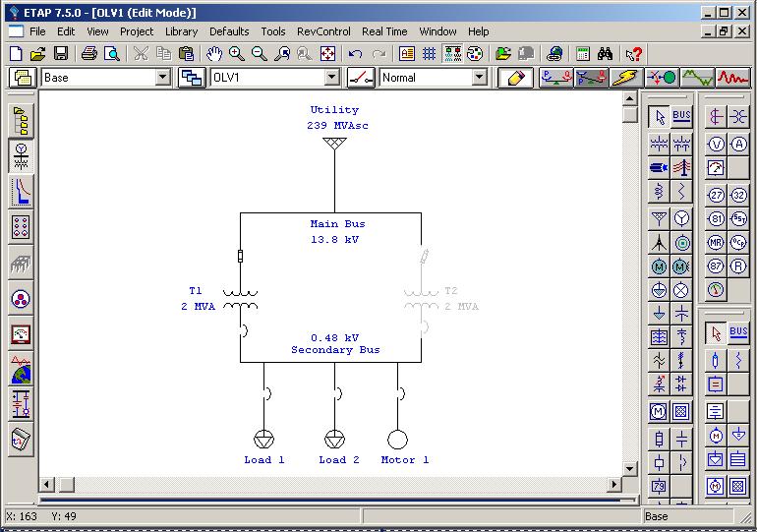Select the Ammeter (A) element
Image resolution: width=757 pixels, height=532 pixels.
(738, 144)
